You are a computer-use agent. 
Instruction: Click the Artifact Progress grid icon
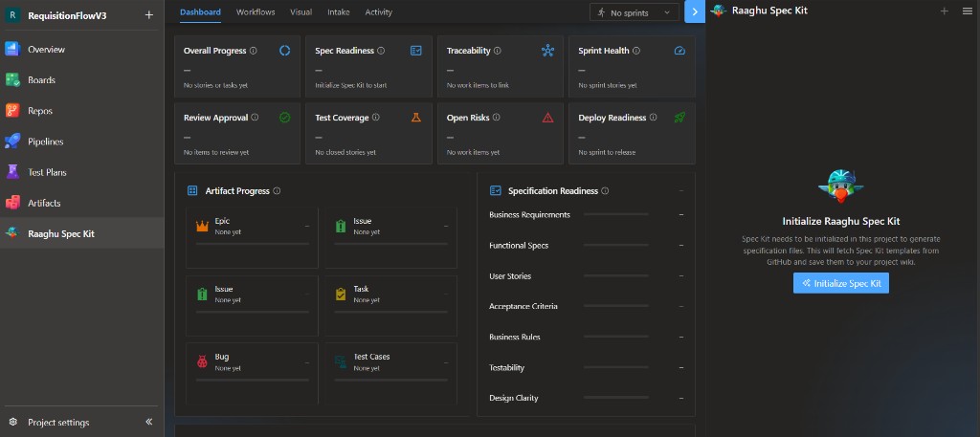192,191
